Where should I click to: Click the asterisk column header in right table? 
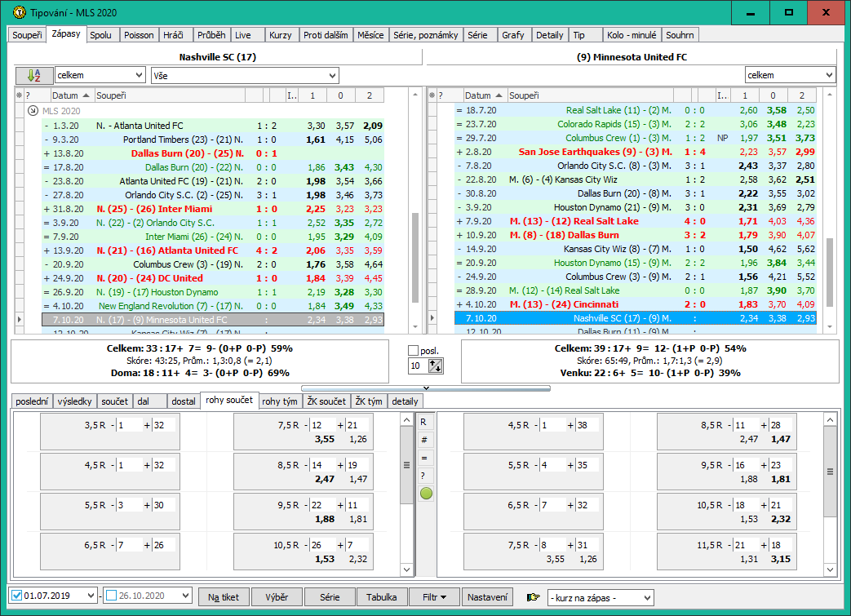pyautogui.click(x=432, y=95)
